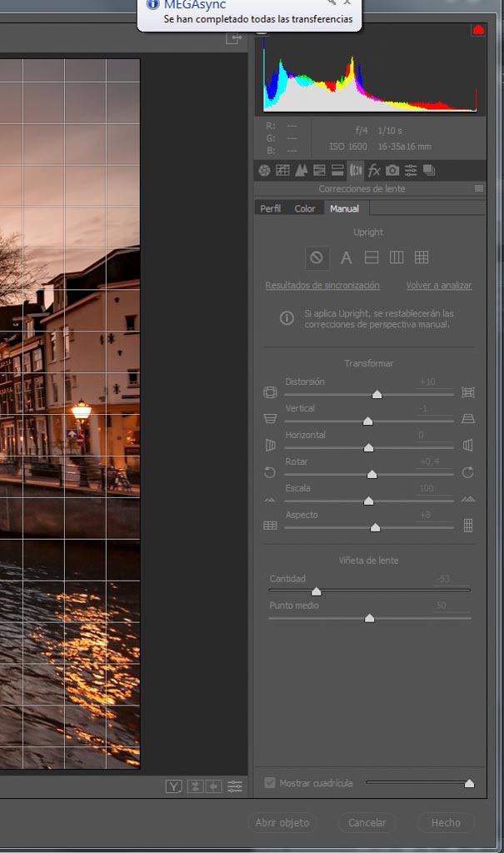Image resolution: width=504 pixels, height=853 pixels.
Task: Switch to the Color tab
Action: click(305, 208)
